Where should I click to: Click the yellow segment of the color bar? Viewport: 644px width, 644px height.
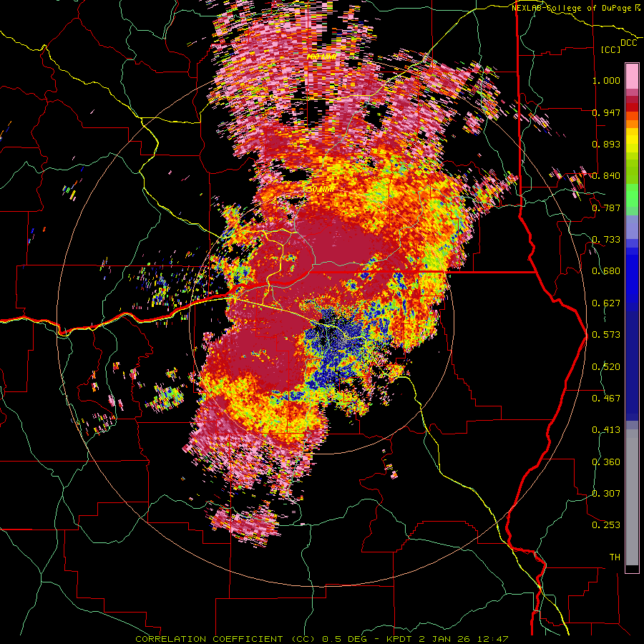tap(632, 140)
